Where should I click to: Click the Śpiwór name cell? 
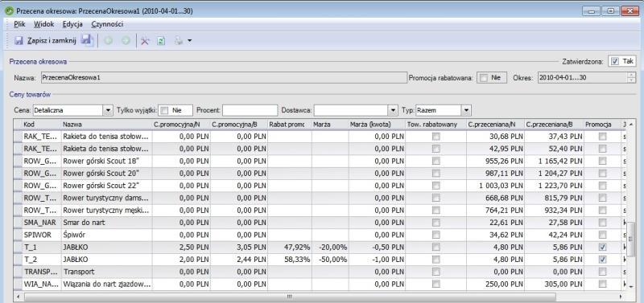[106, 235]
